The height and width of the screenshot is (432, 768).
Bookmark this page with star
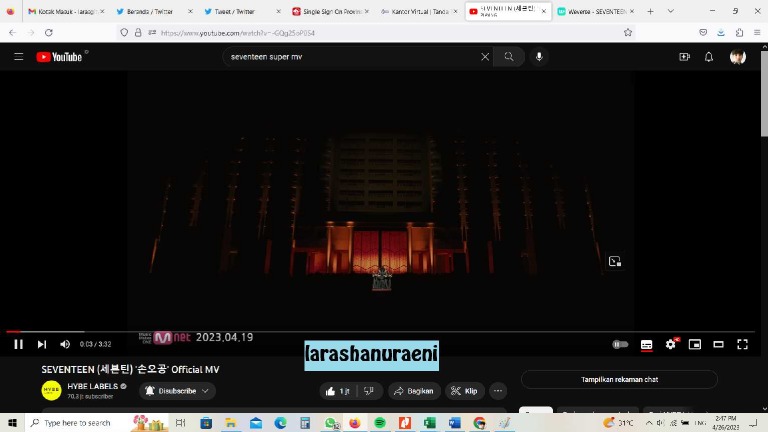point(628,33)
